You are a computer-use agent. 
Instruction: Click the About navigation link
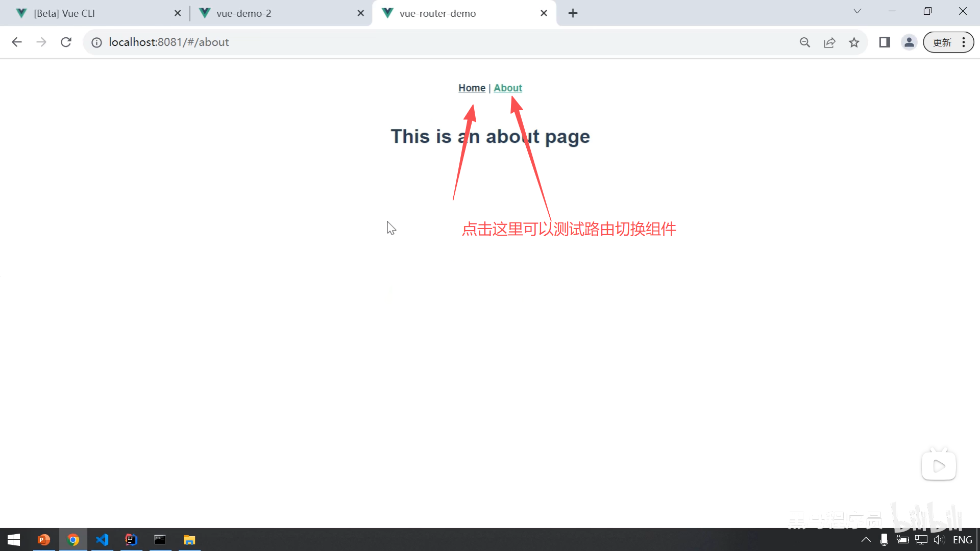[x=507, y=88]
